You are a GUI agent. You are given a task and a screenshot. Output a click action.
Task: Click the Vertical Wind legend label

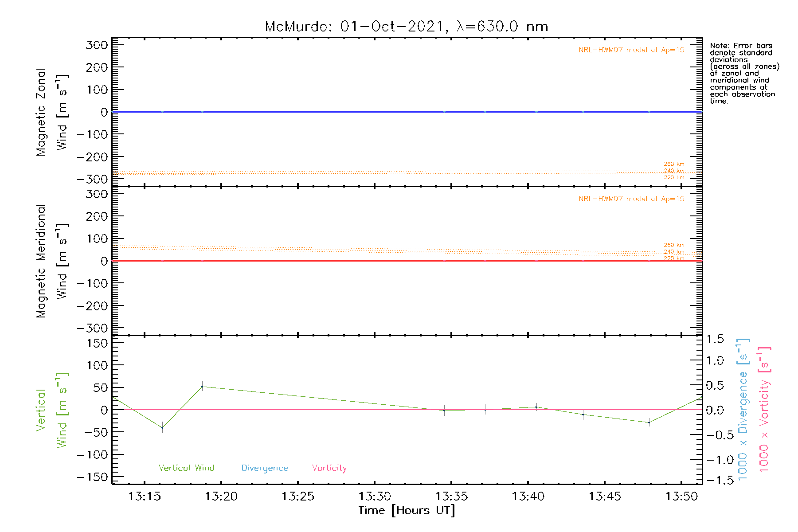click(186, 468)
